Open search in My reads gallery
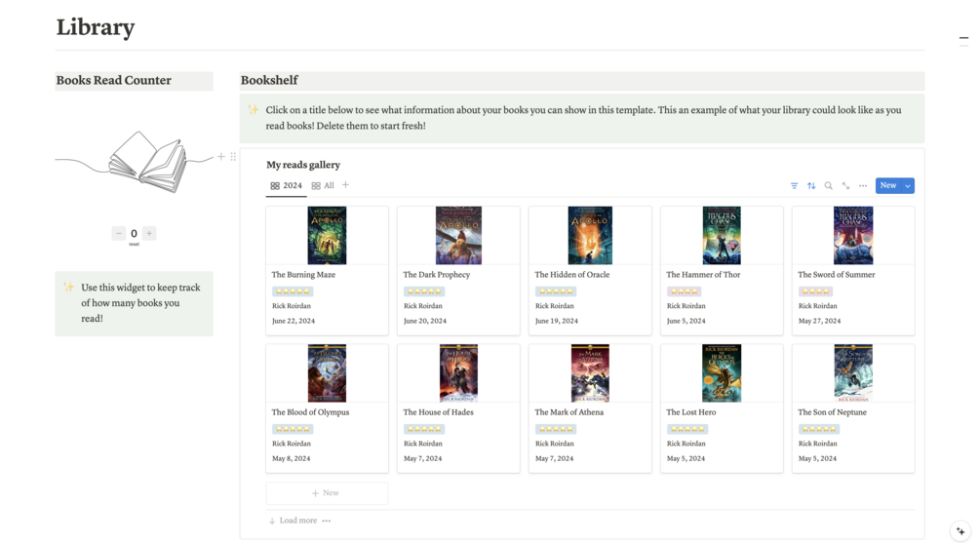This screenshot has height=543, width=980. (829, 185)
